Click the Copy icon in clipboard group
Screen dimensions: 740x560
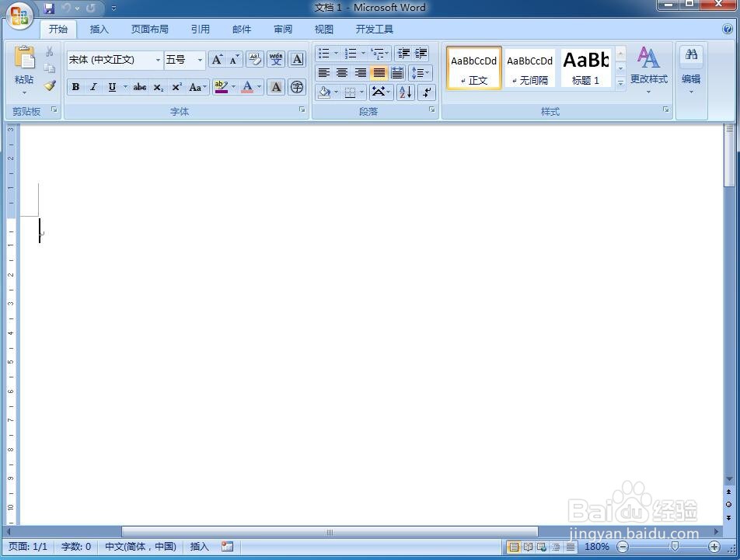[50, 68]
